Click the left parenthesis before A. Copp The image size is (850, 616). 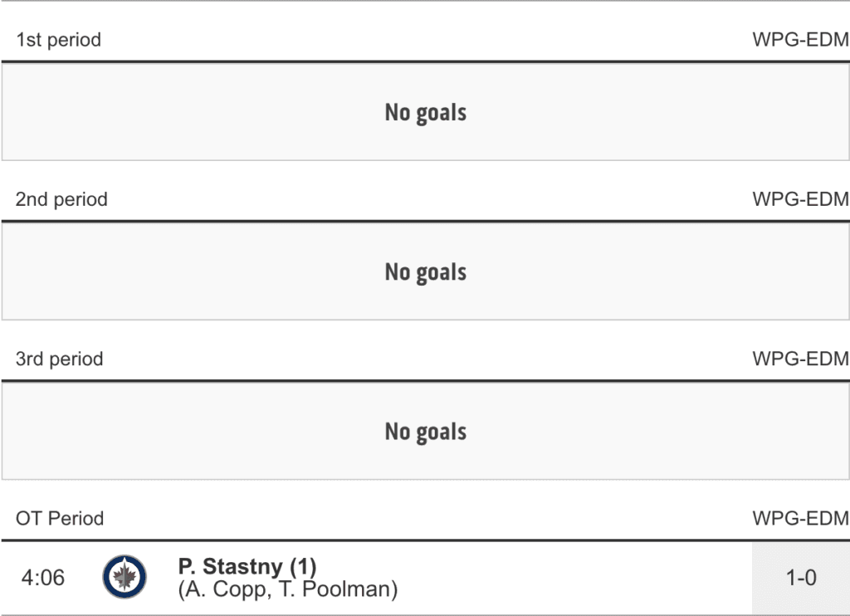182,590
